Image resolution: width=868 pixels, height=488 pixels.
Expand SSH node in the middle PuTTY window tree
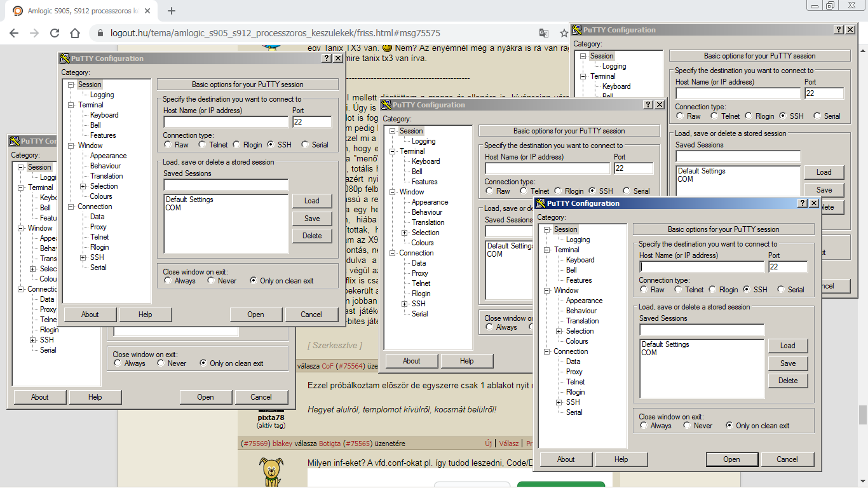(405, 304)
